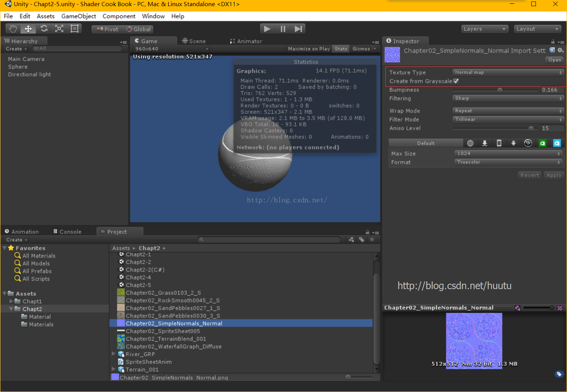The height and width of the screenshot is (392, 567).
Task: Open the Gizmos dropdown
Action: 364,49
